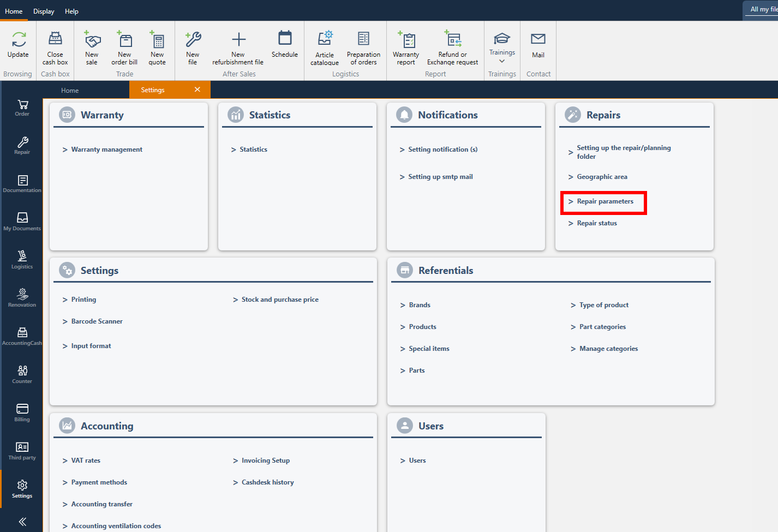Open Setting notification (s)
The image size is (778, 532).
click(442, 150)
